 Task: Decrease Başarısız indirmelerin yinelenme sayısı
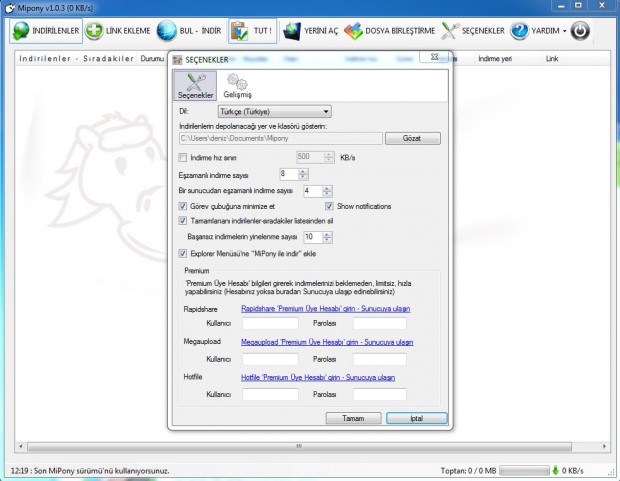click(x=327, y=240)
